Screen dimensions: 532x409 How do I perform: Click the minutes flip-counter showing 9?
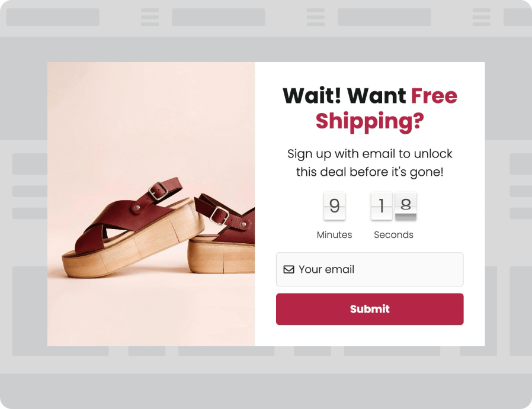pos(335,206)
